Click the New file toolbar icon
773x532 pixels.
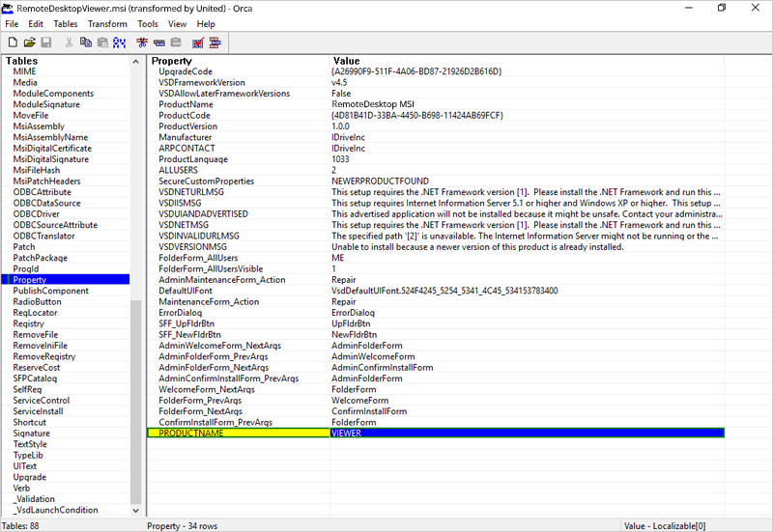(12, 42)
